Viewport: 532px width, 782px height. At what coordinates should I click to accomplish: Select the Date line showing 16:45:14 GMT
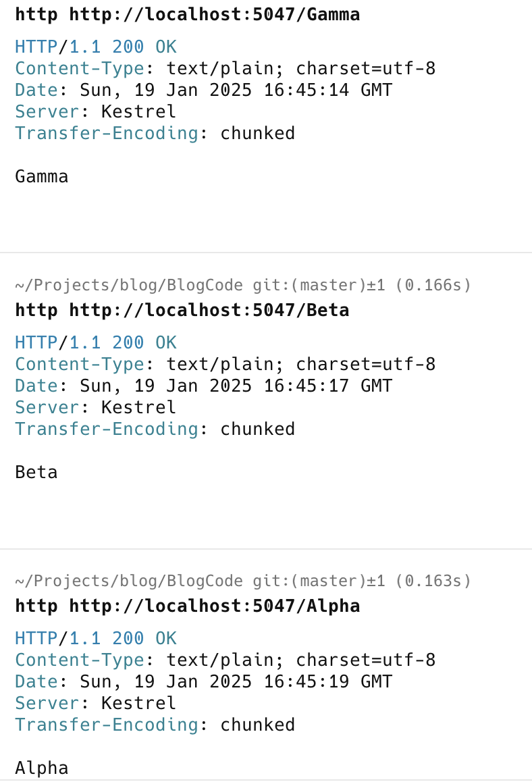[203, 90]
